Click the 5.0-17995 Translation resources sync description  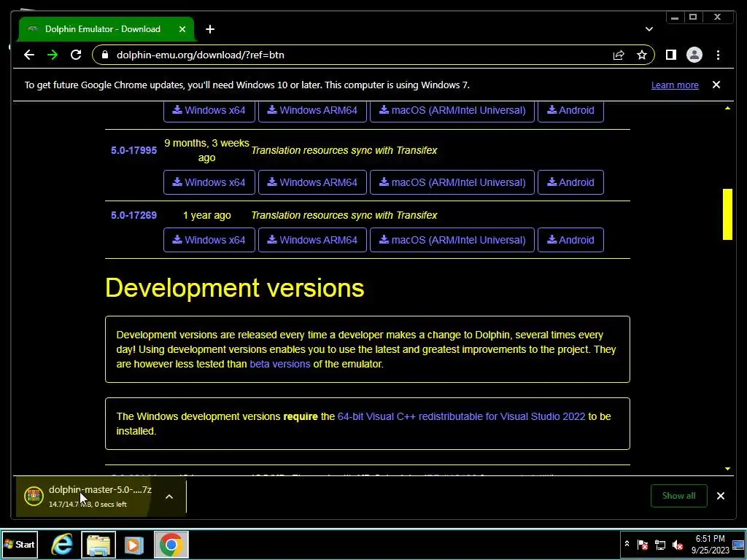point(344,150)
